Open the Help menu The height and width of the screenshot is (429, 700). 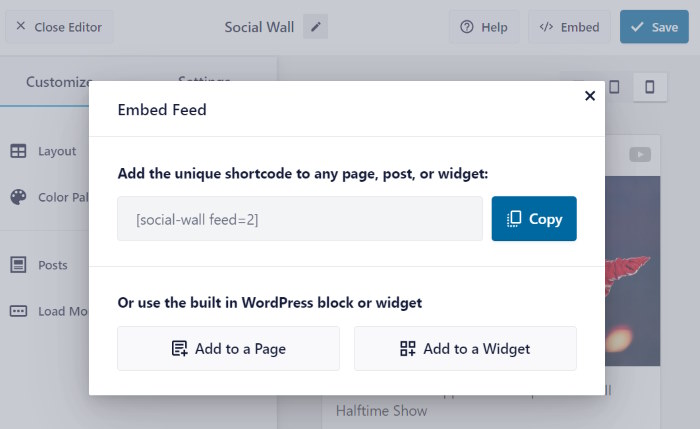pyautogui.click(x=484, y=27)
